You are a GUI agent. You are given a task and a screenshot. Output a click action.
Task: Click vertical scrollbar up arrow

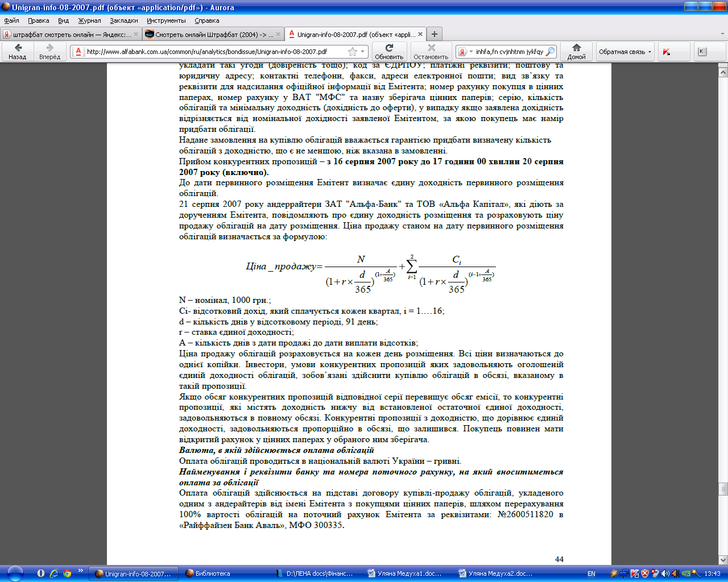click(x=723, y=72)
